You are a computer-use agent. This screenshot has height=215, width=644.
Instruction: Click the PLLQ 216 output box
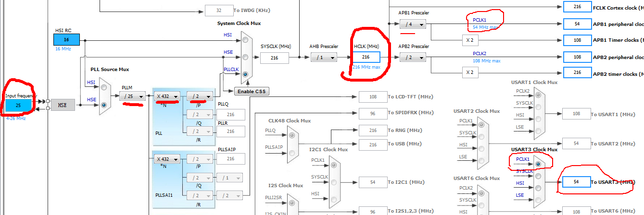coord(230,115)
